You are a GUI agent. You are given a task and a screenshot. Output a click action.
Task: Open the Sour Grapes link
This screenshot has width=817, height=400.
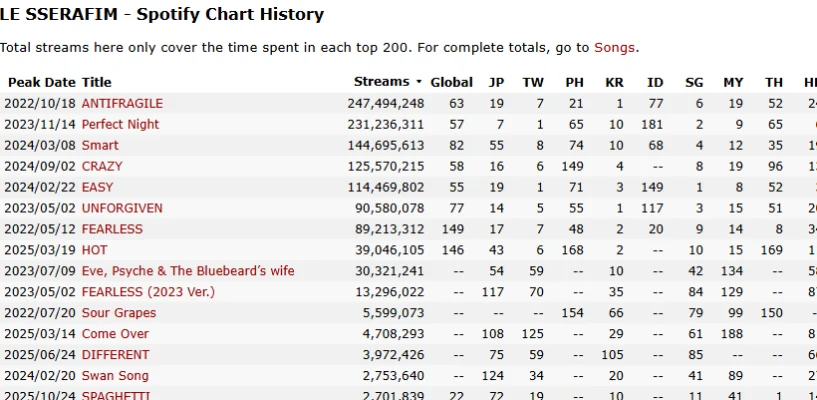118,313
